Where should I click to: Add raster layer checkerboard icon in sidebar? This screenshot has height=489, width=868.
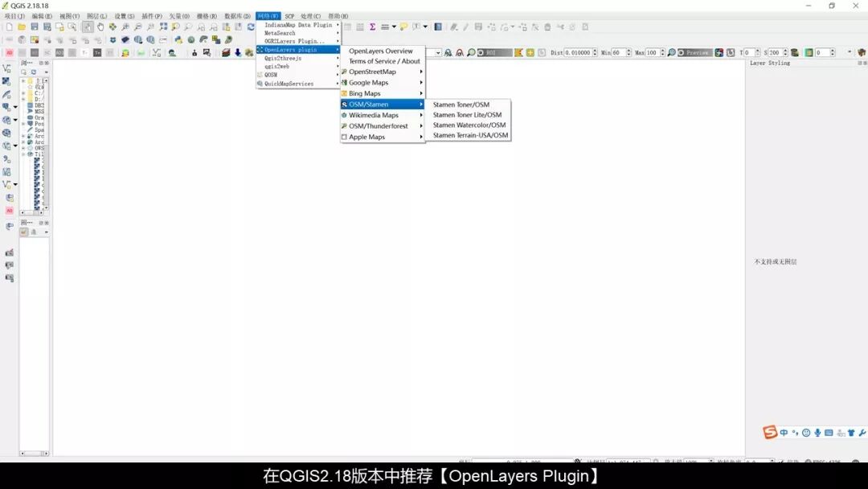[x=6, y=81]
